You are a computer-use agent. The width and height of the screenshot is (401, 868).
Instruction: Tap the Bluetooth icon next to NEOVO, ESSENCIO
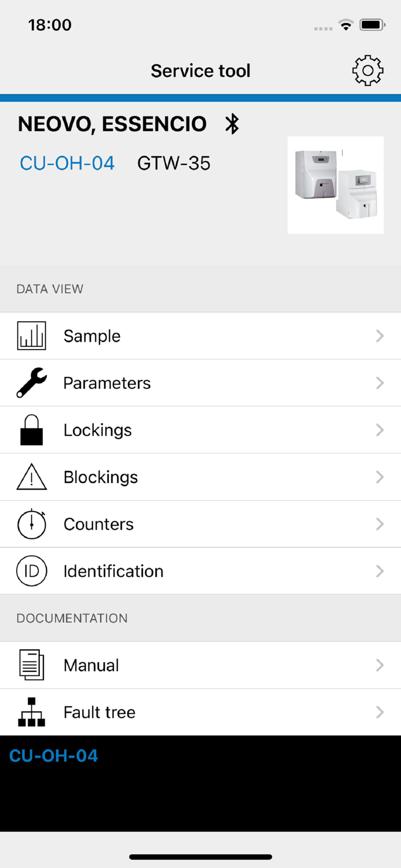(x=233, y=123)
